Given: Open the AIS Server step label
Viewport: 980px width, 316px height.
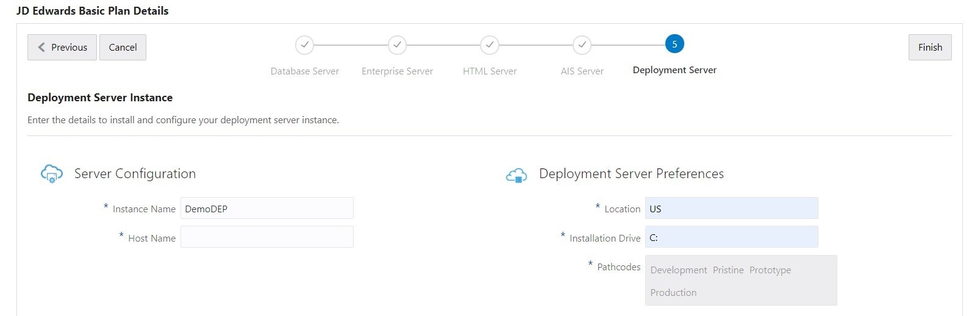Looking at the screenshot, I should [x=582, y=71].
